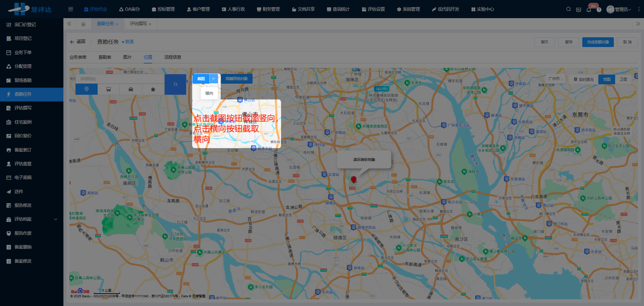Select the car driving route icon
This screenshot has height=306, width=644.
click(131, 89)
